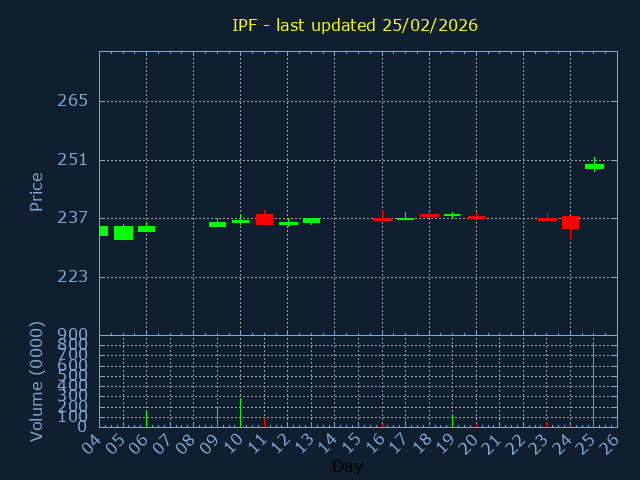Screen dimensions: 640x480
Task: Click the green candlestick on day 25
Action: (594, 166)
